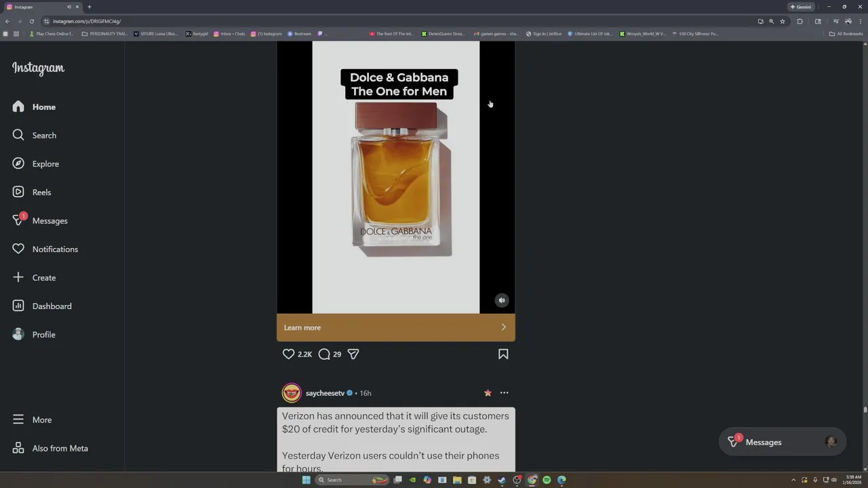
Task: Open the Restream bookmark
Action: (x=299, y=33)
